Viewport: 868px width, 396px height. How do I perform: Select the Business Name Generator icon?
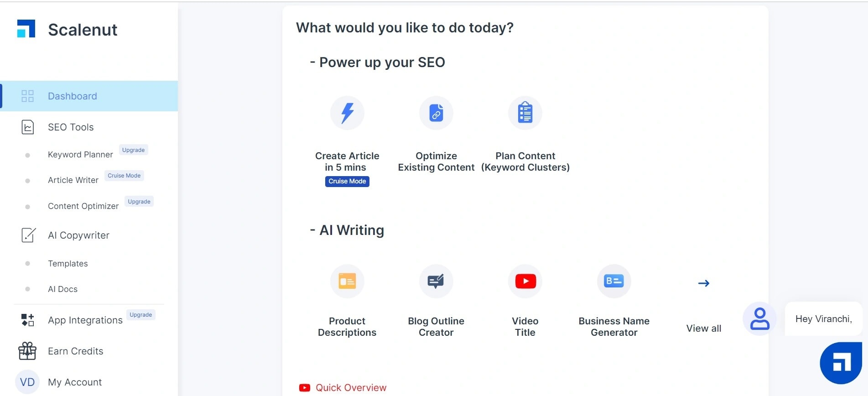click(x=614, y=281)
